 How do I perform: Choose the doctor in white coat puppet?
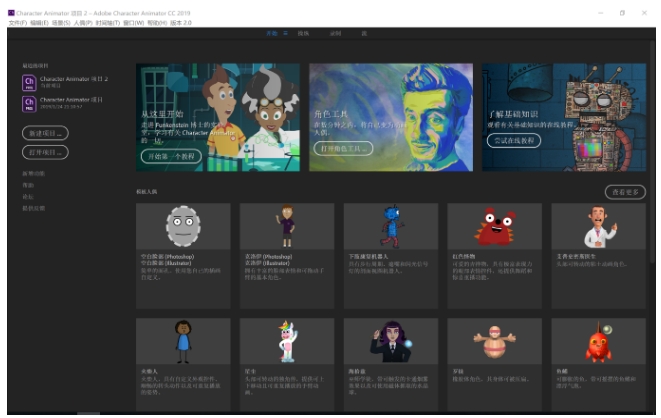[599, 226]
